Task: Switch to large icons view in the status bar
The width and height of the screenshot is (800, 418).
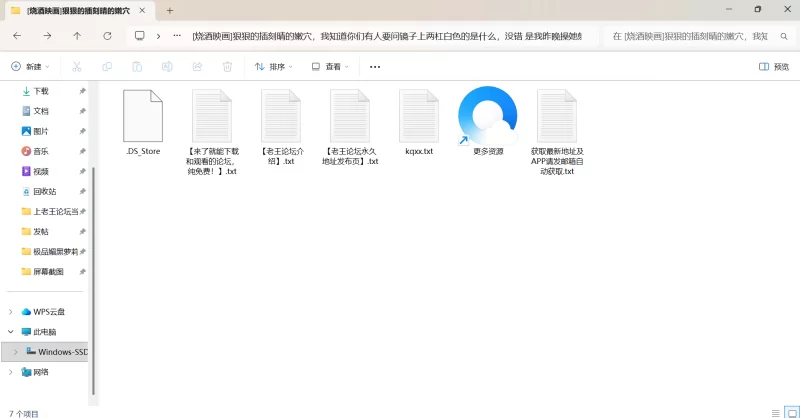Action: [791, 412]
